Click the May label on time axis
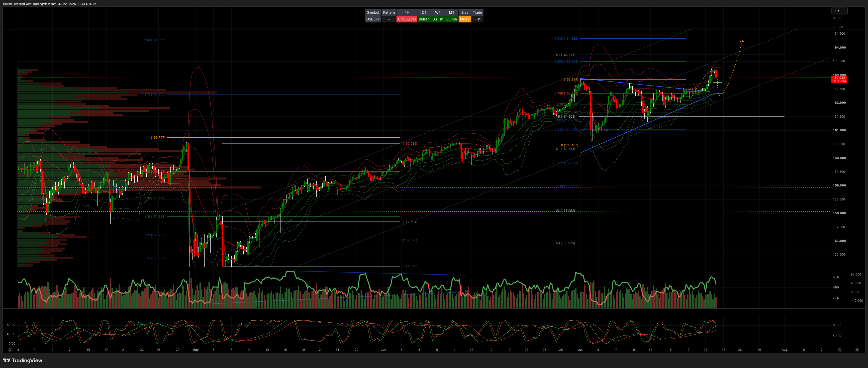Viewport: 868px width, 368px height. click(195, 350)
